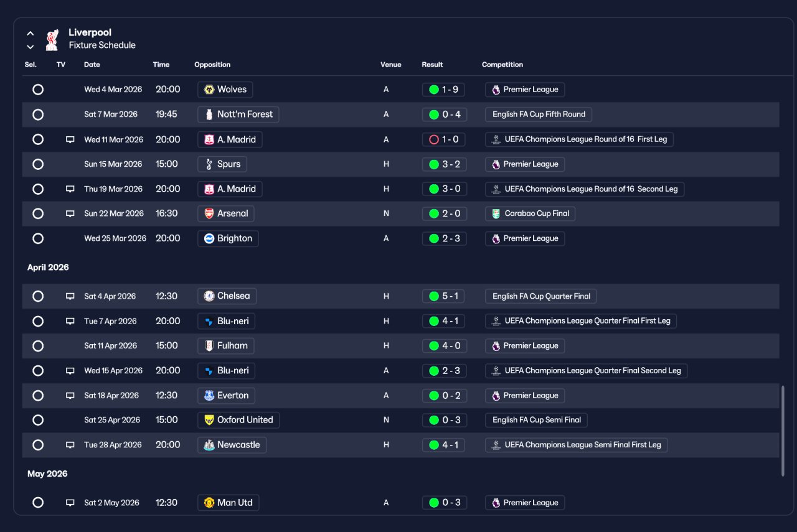
Task: Sort by the Competition column header
Action: [502, 65]
